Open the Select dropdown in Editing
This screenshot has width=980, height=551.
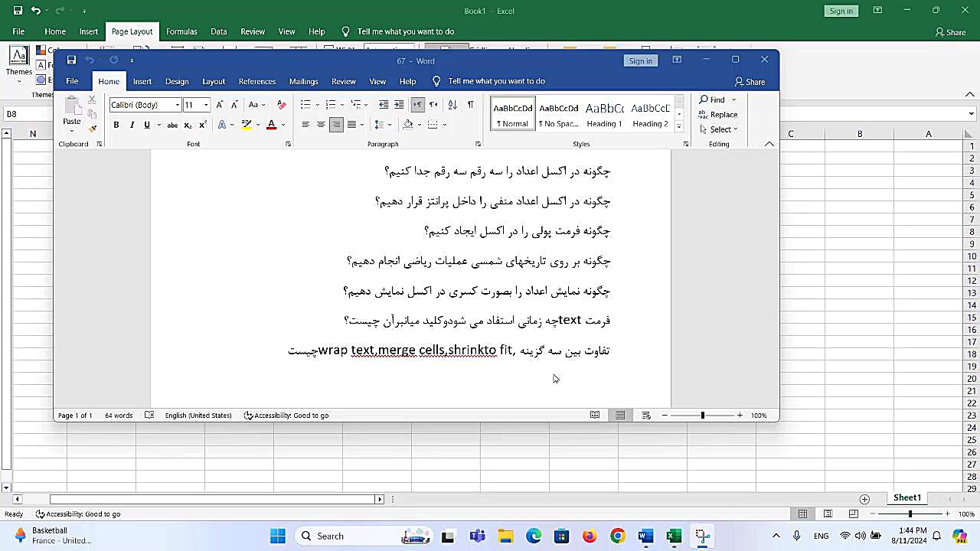tap(718, 129)
